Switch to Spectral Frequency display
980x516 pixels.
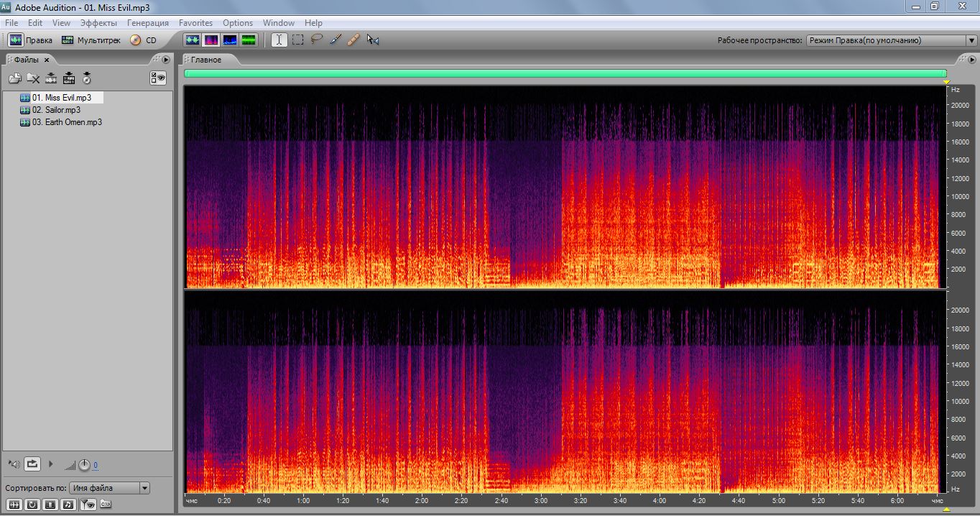[211, 40]
